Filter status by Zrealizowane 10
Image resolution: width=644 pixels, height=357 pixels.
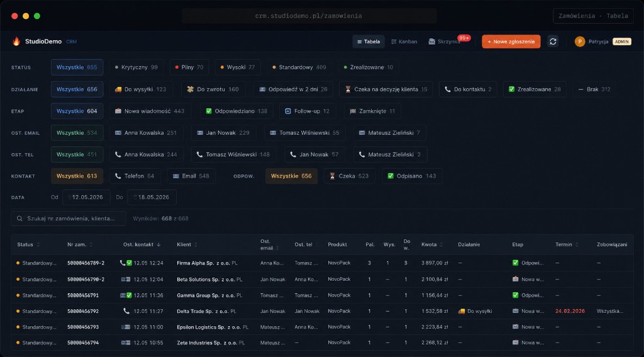click(x=369, y=67)
